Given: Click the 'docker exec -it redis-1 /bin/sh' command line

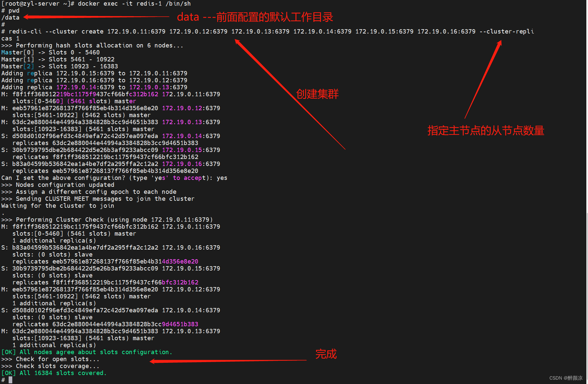Looking at the screenshot, I should pos(96,4).
